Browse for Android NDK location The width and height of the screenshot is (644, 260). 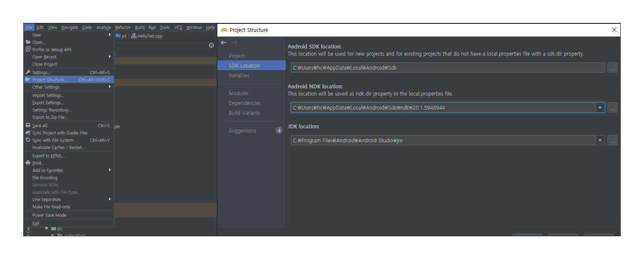tap(612, 107)
